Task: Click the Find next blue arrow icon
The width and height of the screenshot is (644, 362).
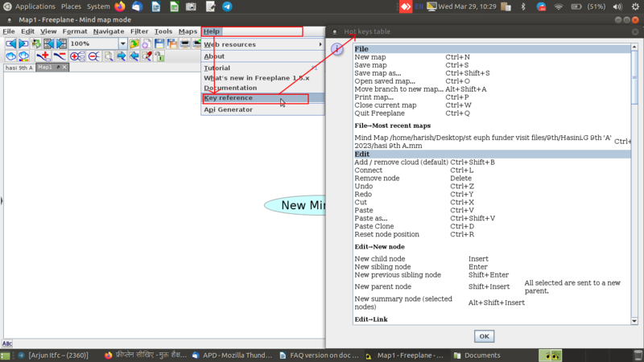Action: (122, 56)
